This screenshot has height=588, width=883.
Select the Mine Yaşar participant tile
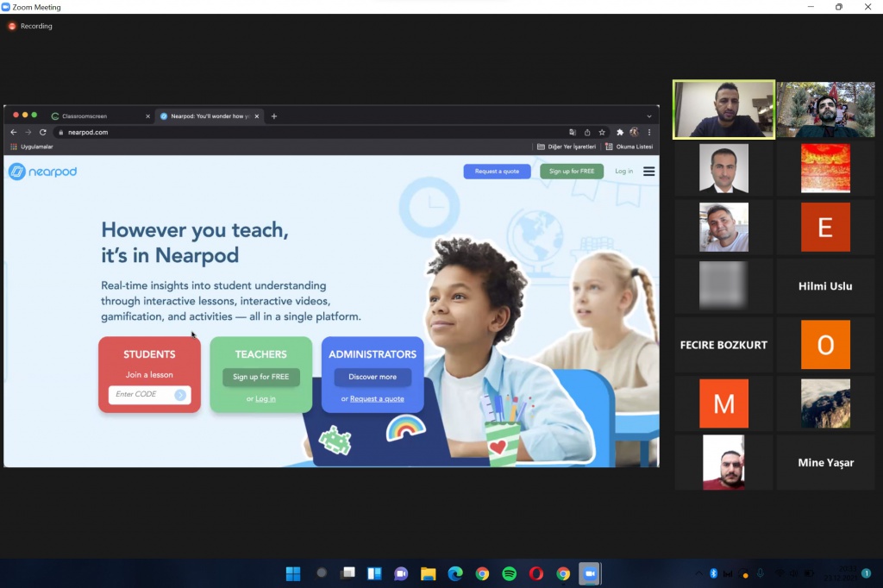pos(825,462)
